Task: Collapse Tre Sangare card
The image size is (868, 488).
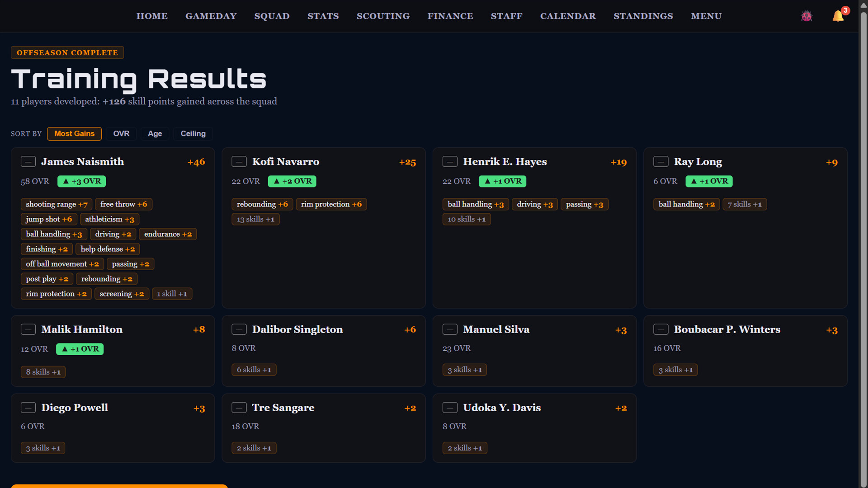Action: (x=239, y=407)
